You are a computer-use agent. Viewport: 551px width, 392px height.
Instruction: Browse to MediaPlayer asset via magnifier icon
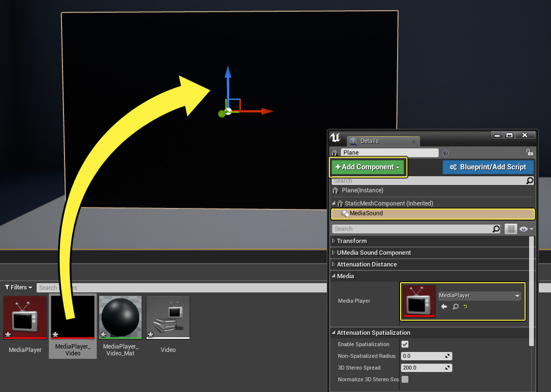click(x=455, y=307)
